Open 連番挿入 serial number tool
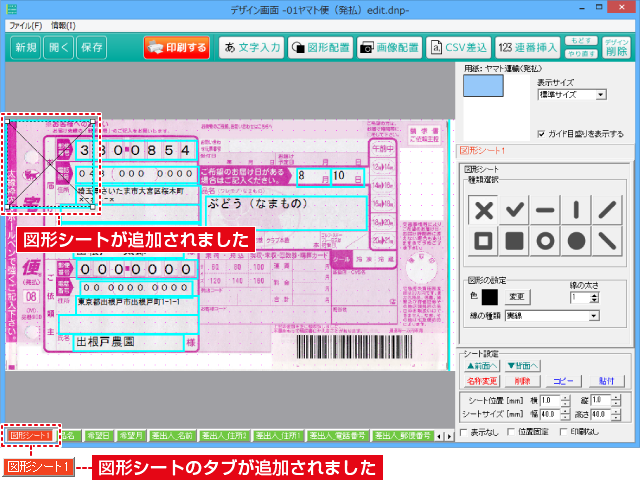Image resolution: width=640 pixels, height=480 pixels. click(528, 48)
